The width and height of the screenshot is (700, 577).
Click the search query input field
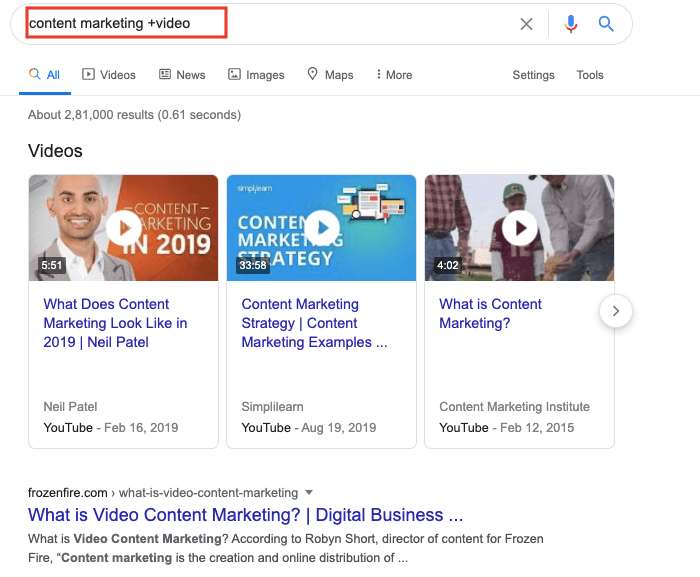tap(268, 23)
